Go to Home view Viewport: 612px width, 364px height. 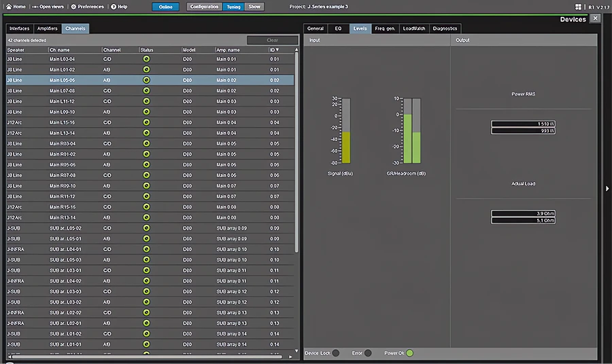click(16, 7)
